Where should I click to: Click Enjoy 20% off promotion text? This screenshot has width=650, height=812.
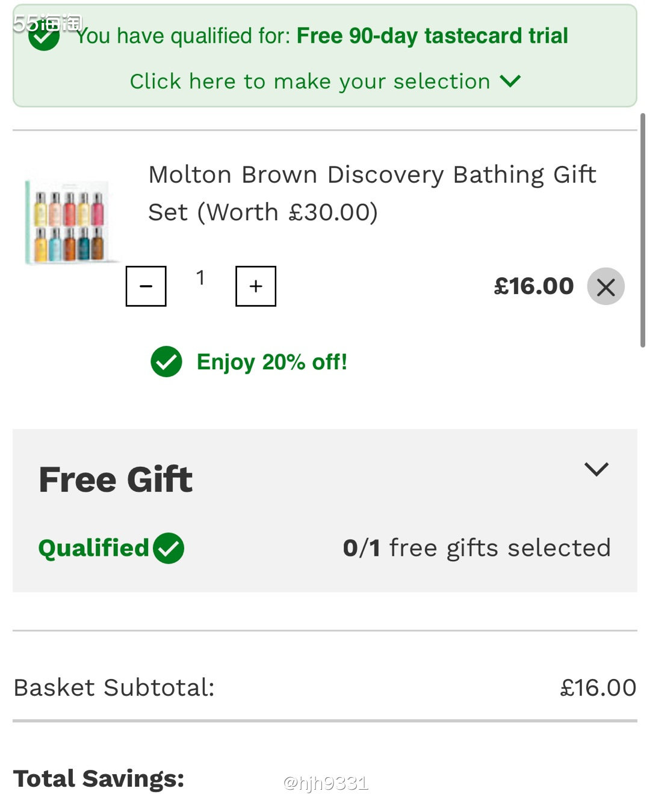coord(272,362)
